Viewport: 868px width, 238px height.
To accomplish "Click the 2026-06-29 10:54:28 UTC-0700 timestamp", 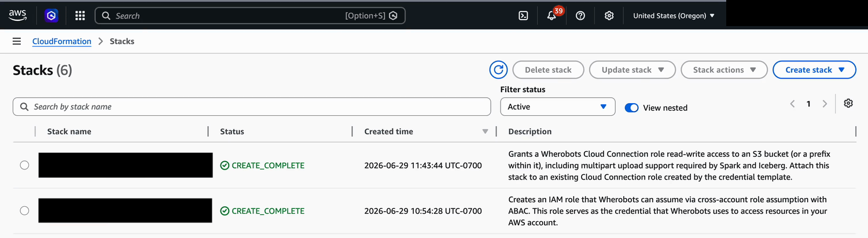I will click(423, 211).
